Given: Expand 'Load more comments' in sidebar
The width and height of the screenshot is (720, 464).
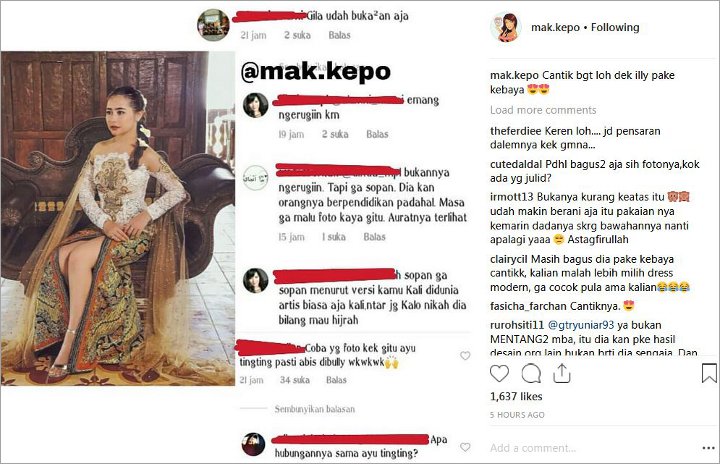Looking at the screenshot, I should [543, 110].
